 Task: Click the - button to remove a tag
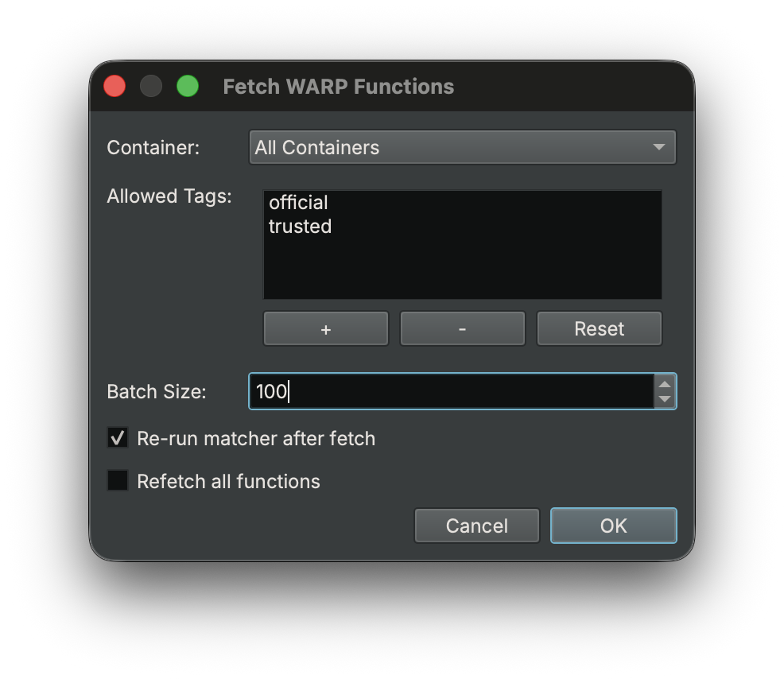point(462,328)
